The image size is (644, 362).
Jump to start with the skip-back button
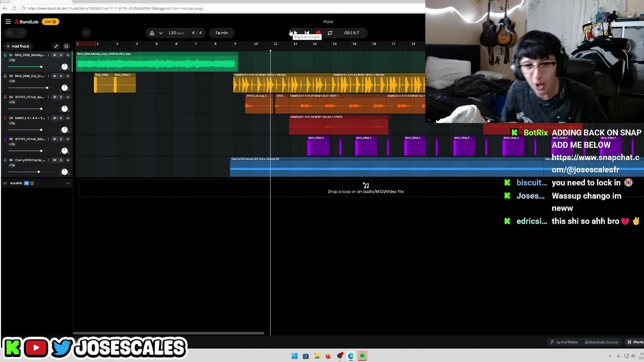pyautogui.click(x=306, y=33)
